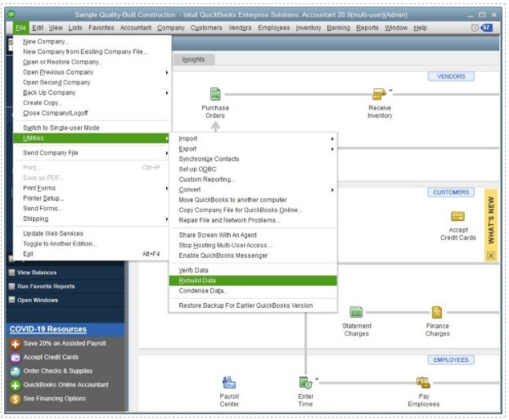Open the Window menu
The image size is (509, 420).
[396, 28]
